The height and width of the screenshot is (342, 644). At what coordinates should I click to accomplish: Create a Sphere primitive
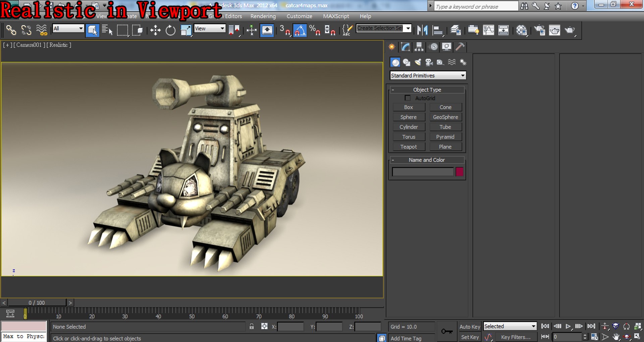[x=409, y=117]
